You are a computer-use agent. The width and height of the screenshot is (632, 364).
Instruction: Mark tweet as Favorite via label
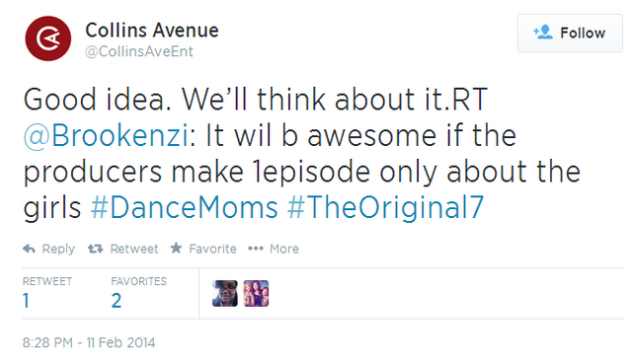click(213, 249)
